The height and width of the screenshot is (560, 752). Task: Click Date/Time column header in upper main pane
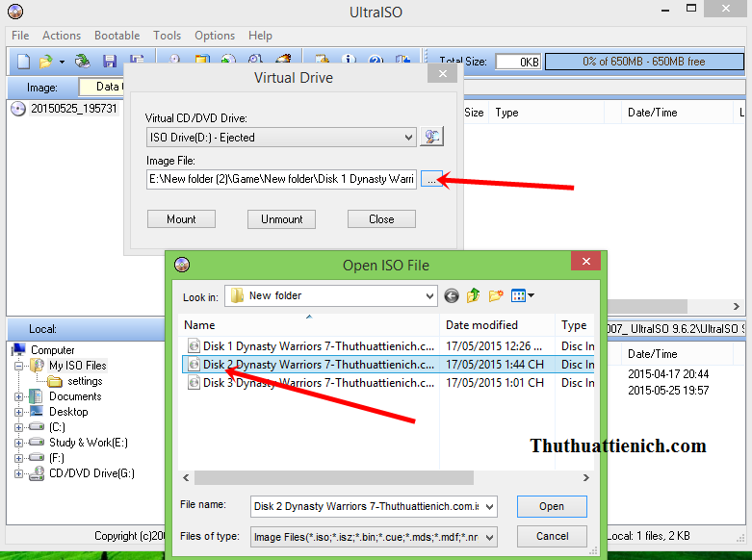[677, 113]
